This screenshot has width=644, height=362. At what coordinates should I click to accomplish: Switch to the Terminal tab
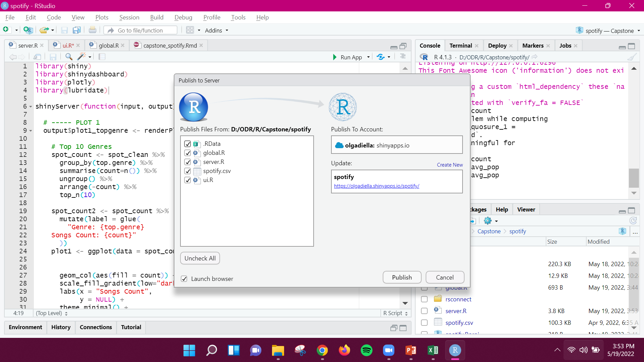461,45
